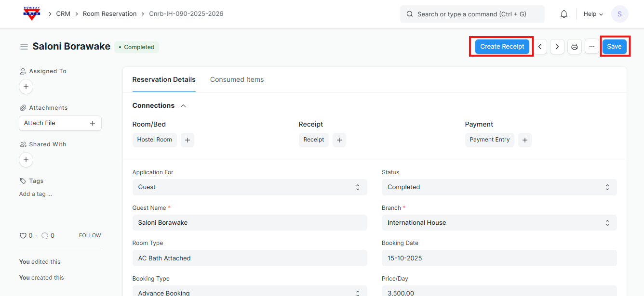Screen dimensions: 644x296
Task: Click the heart like icon
Action: (23, 236)
